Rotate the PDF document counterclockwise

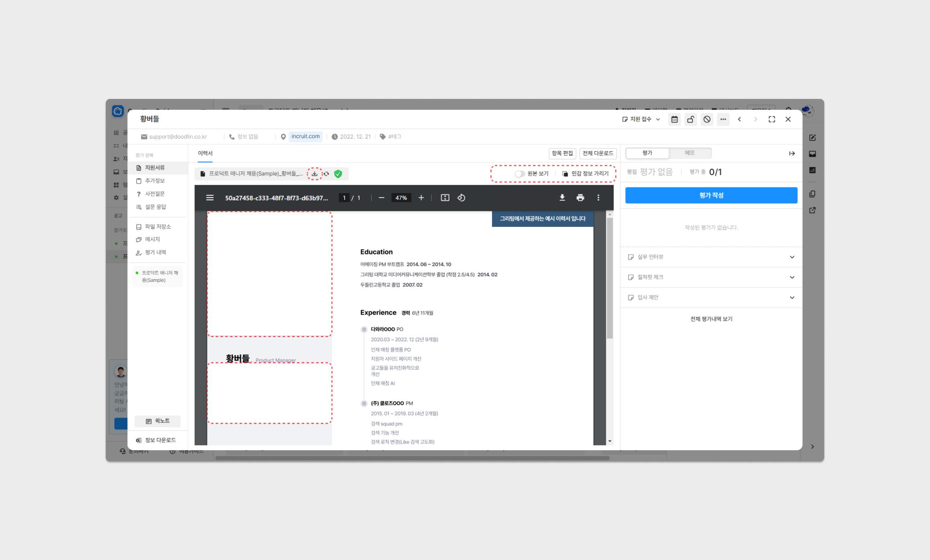point(461,198)
